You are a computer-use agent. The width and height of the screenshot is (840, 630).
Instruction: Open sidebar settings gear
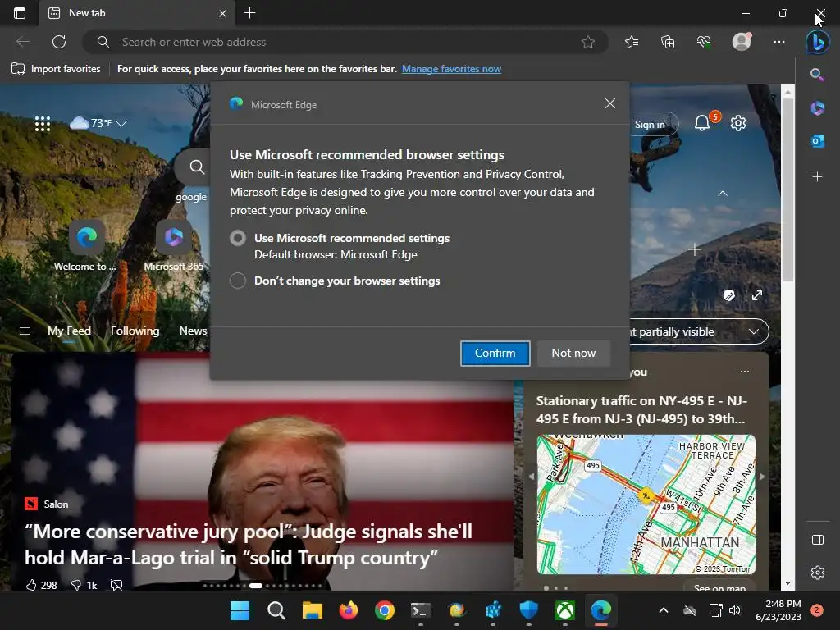click(818, 573)
